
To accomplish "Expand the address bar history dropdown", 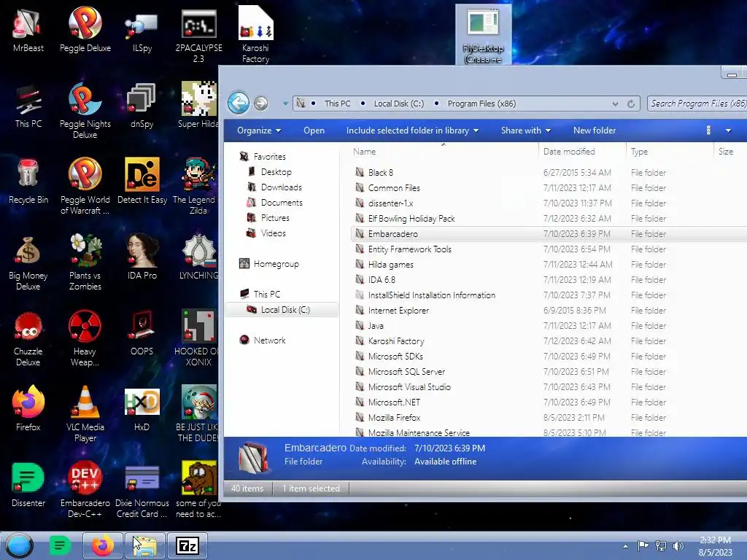I will coord(615,104).
